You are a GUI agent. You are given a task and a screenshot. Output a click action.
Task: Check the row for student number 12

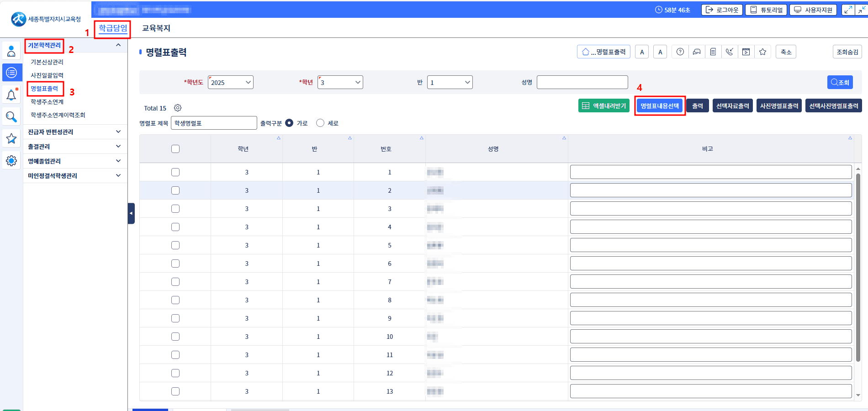point(175,373)
